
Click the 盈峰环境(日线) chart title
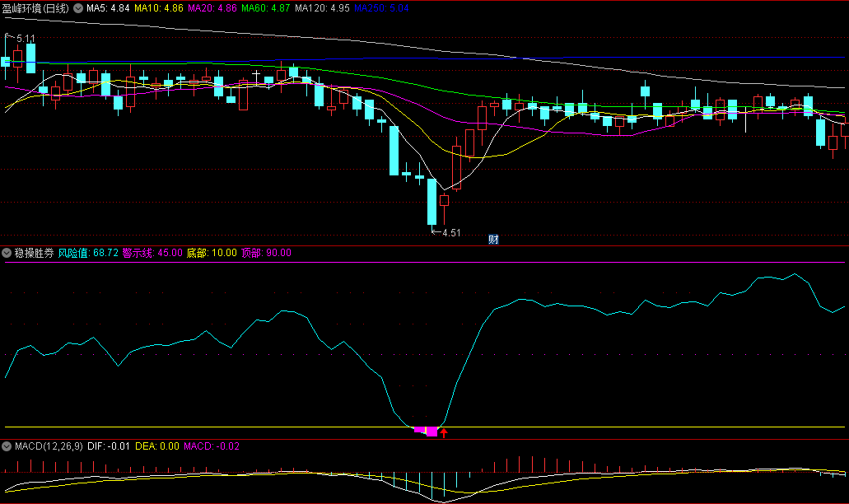35,8
